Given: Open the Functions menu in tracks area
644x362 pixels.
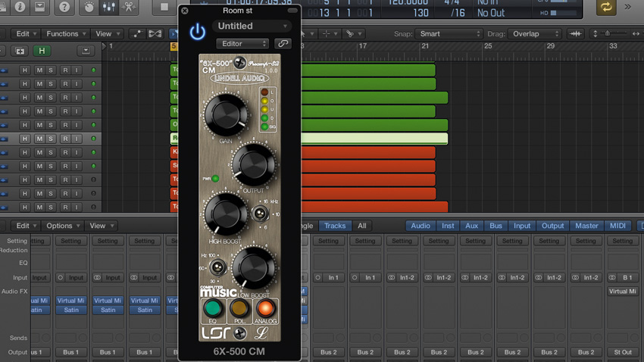Looking at the screenshot, I should [66, 33].
